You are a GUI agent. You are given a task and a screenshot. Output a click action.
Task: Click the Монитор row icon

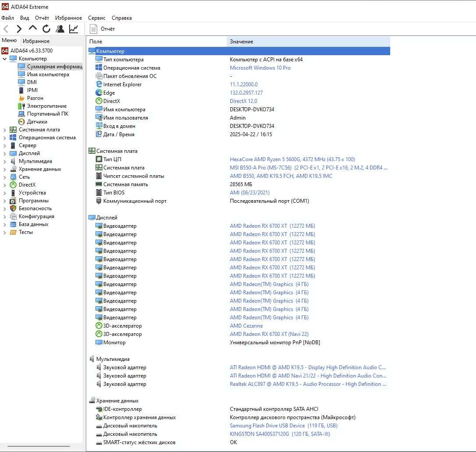coord(99,343)
